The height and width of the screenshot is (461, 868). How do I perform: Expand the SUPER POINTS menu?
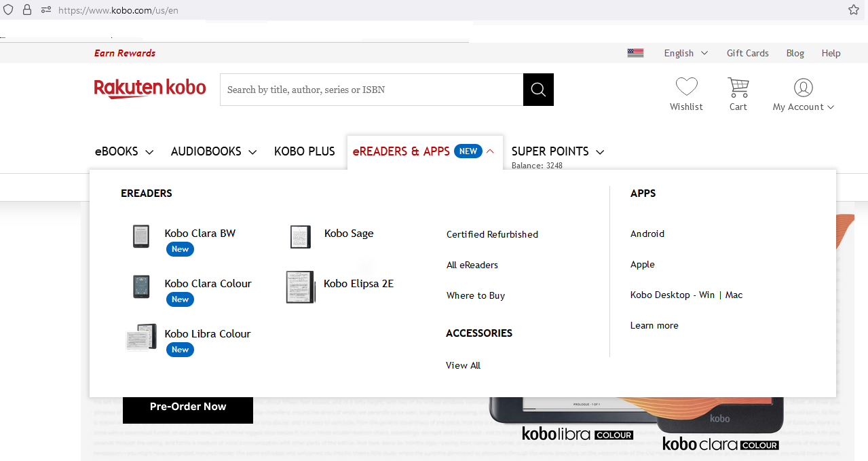(x=558, y=151)
